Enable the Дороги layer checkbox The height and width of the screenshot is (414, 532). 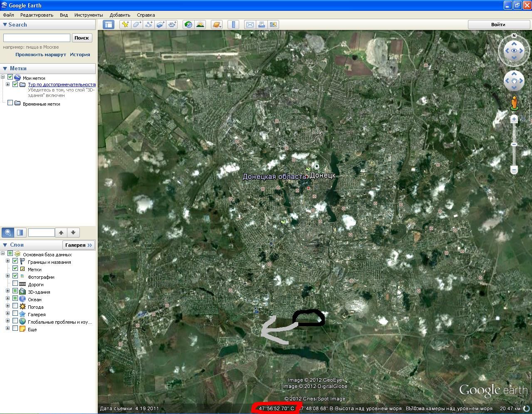pyautogui.click(x=15, y=284)
